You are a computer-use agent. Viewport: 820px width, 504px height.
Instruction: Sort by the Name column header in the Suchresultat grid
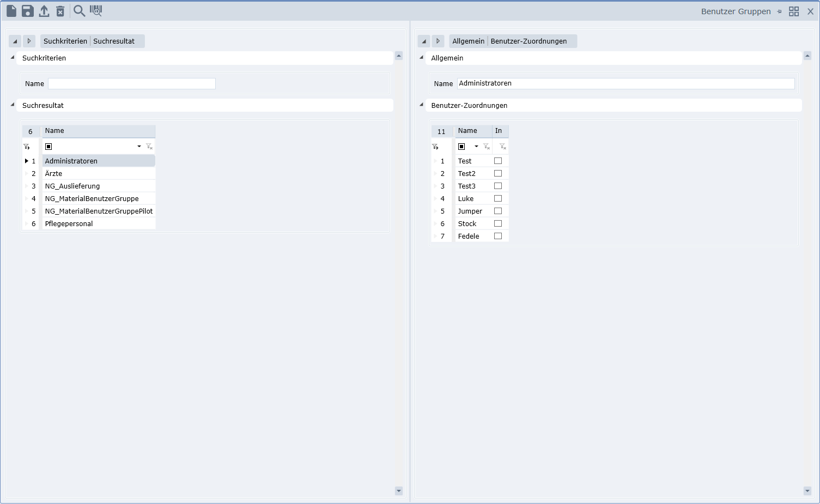pyautogui.click(x=99, y=131)
